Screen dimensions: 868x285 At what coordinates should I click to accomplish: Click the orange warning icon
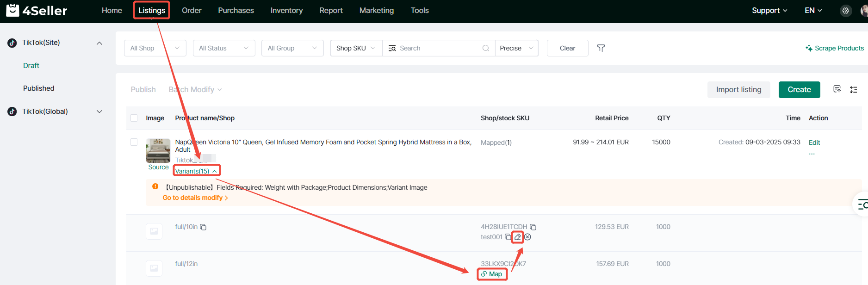point(155,186)
